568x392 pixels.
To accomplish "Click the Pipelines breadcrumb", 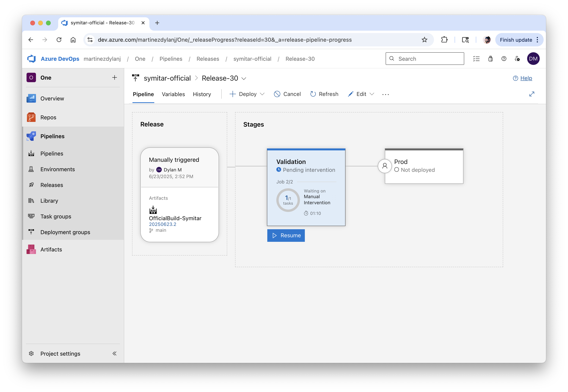I will pos(171,59).
